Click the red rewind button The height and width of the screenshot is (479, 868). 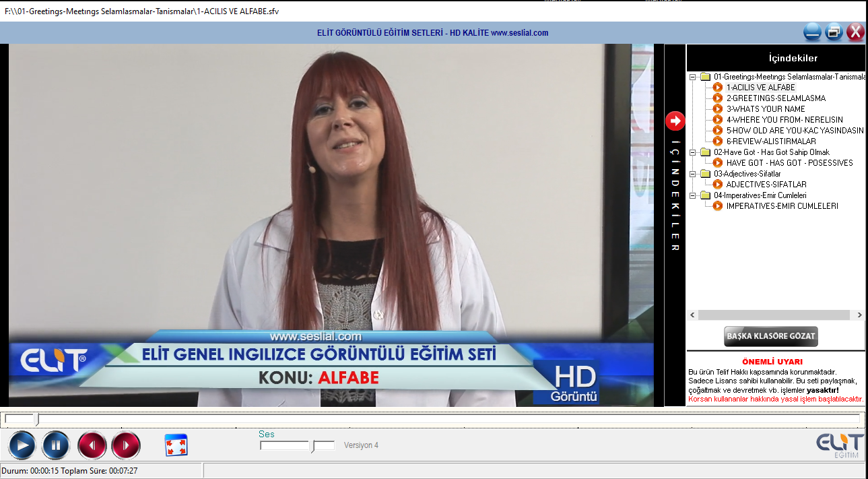tap(92, 445)
